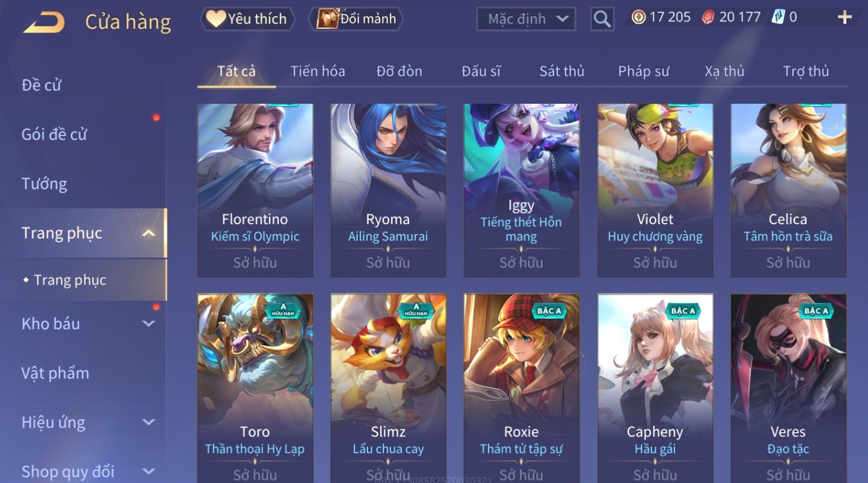Open Gói đề cử in the sidebar
Screen dimensions: 868x483
[x=54, y=134]
